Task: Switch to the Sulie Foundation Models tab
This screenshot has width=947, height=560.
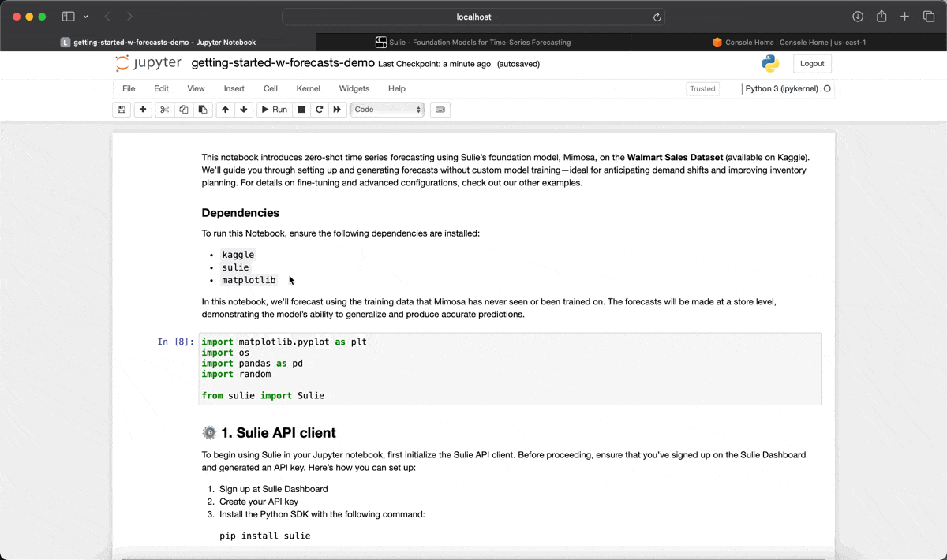Action: (x=473, y=43)
